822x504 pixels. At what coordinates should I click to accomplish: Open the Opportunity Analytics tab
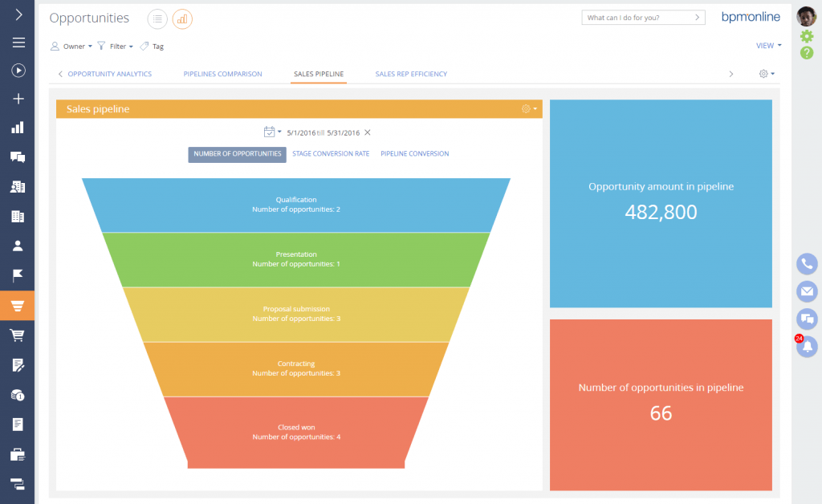tap(109, 74)
